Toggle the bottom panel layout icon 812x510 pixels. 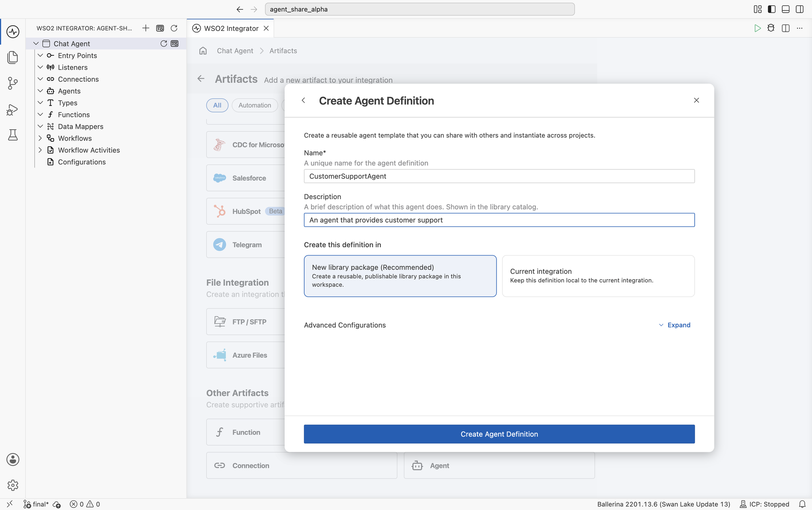[x=786, y=9]
